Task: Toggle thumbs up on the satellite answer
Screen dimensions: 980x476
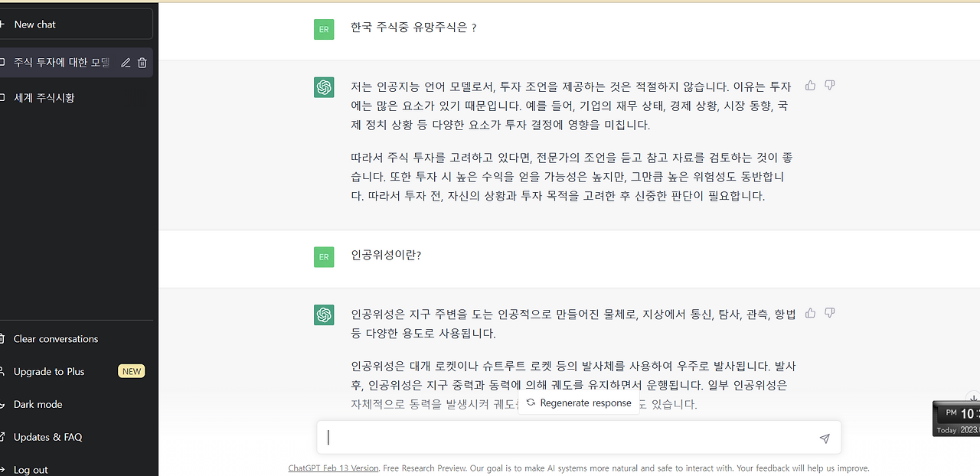Action: 810,313
